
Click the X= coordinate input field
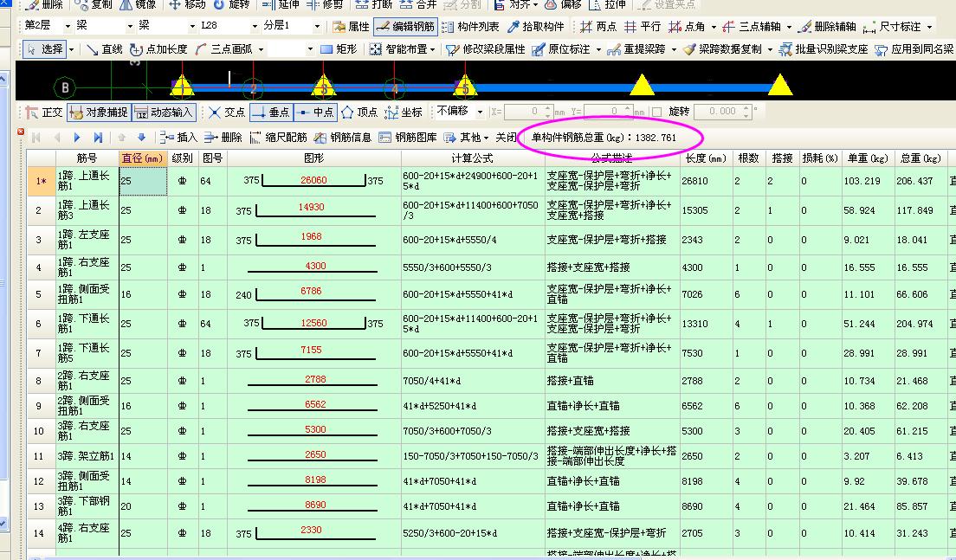click(527, 113)
